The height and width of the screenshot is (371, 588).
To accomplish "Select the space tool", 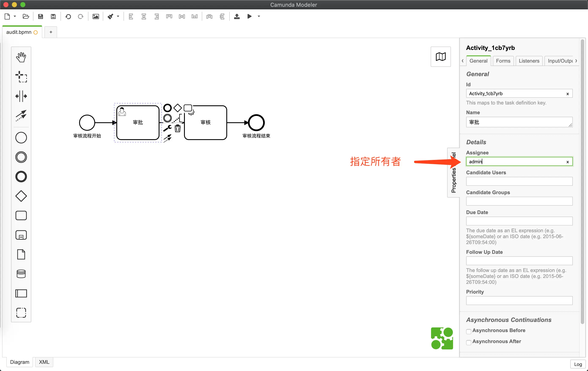I will (21, 96).
